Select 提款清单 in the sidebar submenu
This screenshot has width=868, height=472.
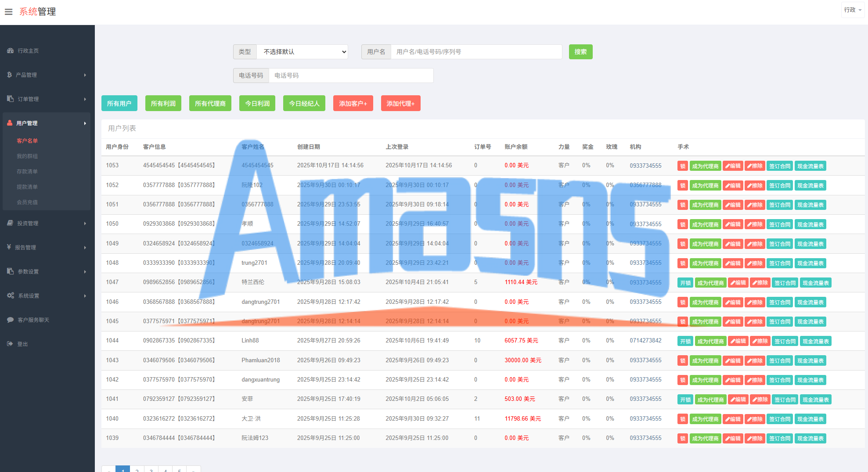pos(27,187)
